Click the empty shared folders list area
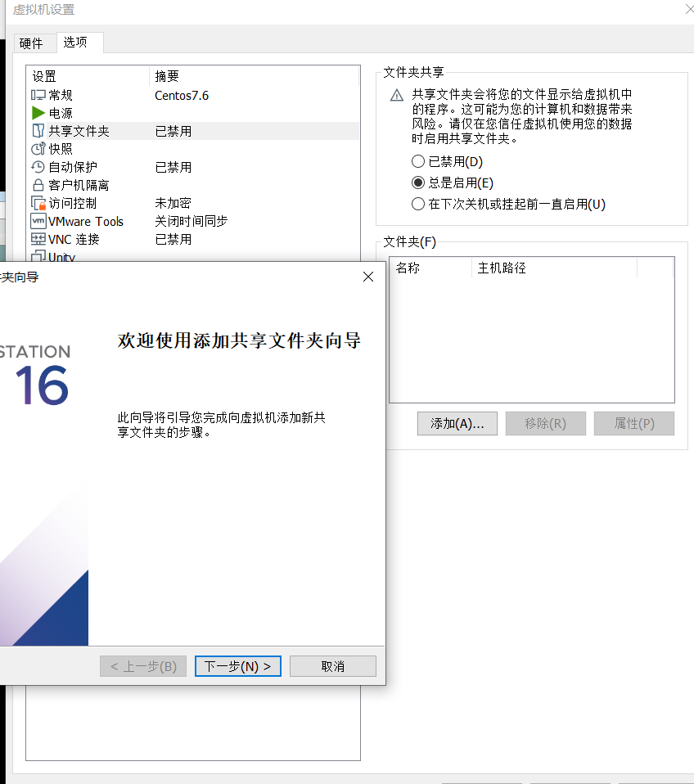 tap(531, 340)
